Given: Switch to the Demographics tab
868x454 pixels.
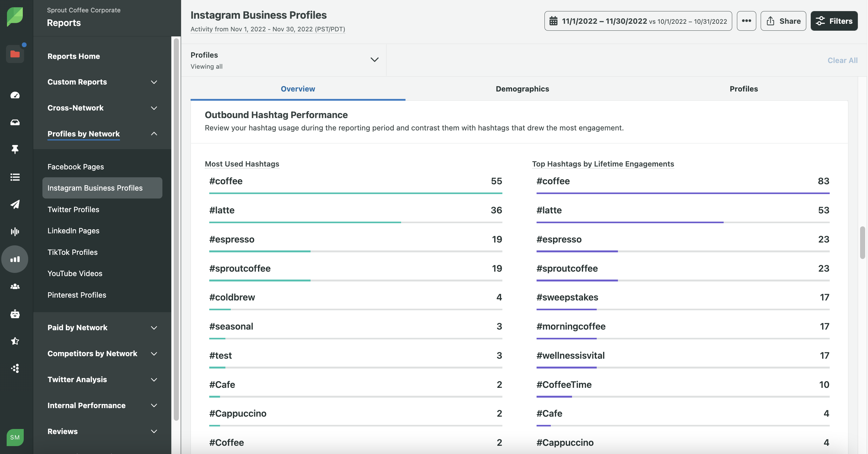Looking at the screenshot, I should pyautogui.click(x=522, y=89).
